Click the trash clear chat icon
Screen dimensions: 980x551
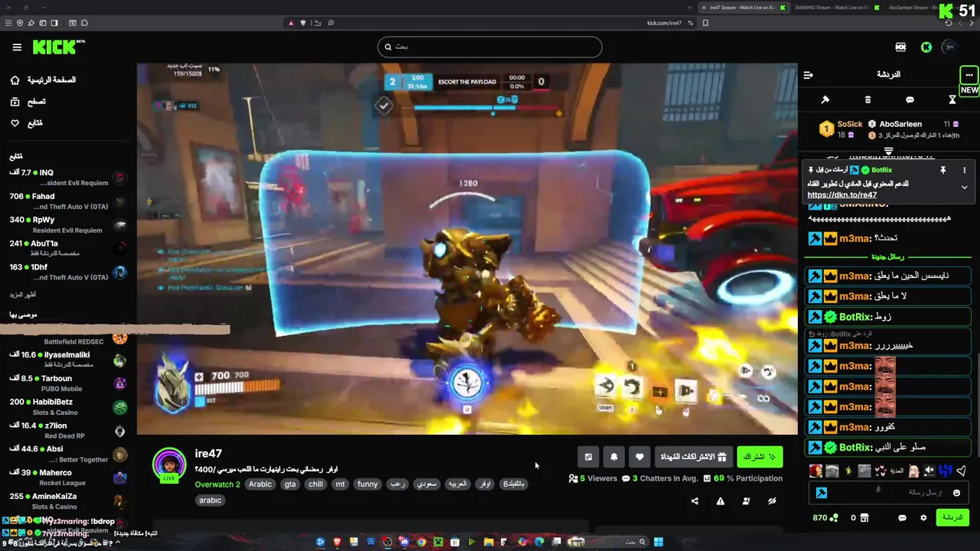coord(867,100)
